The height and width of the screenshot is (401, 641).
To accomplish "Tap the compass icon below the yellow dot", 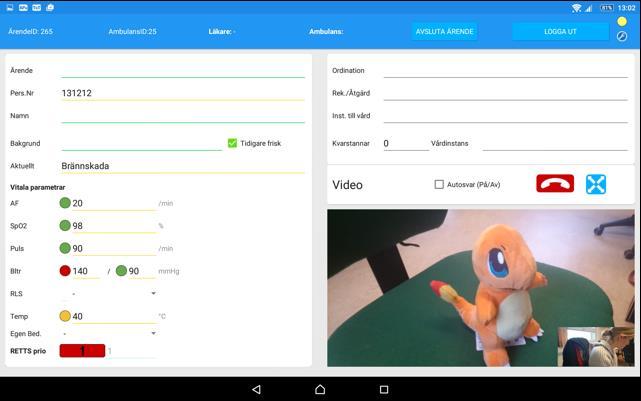I will pyautogui.click(x=621, y=36).
